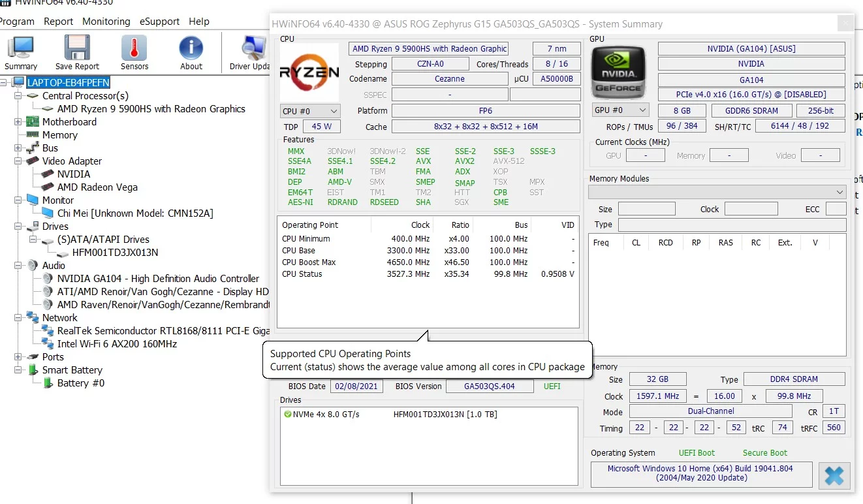Open the eSupport menu

[x=161, y=22]
